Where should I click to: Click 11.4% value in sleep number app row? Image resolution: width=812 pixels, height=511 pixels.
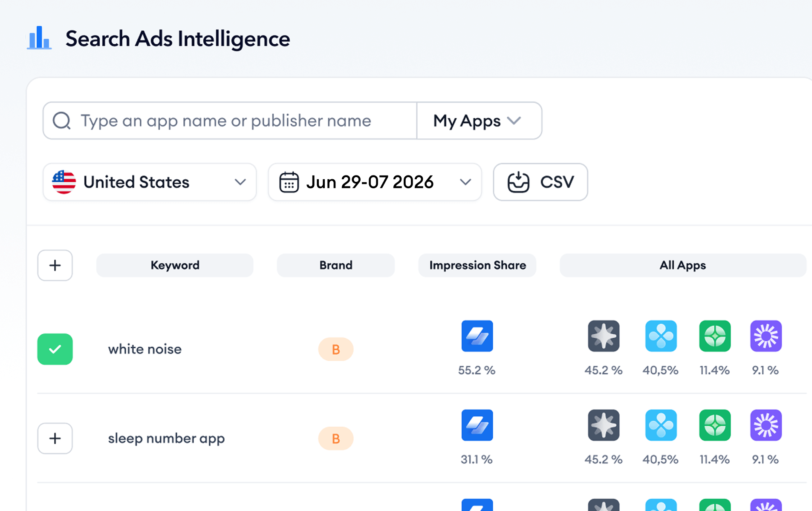coord(715,459)
